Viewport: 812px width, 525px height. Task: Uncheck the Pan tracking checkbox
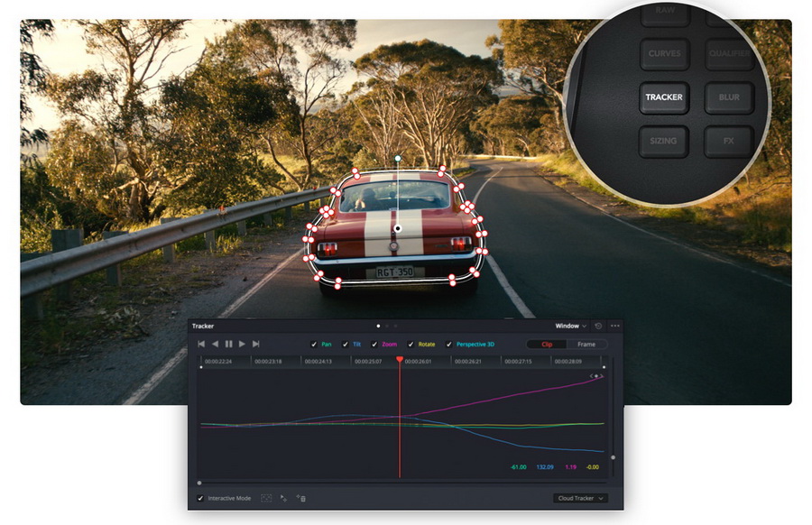click(313, 344)
